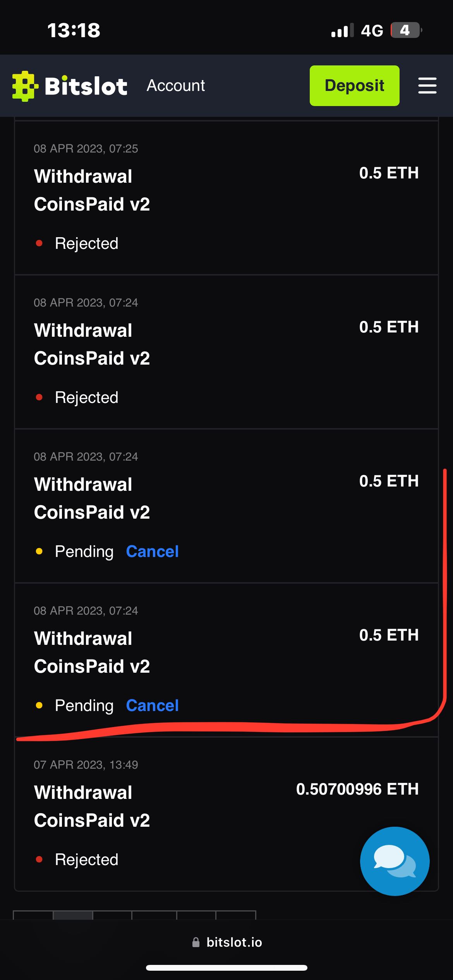Tap the home indicator bar
The width and height of the screenshot is (453, 980).
pos(226,968)
